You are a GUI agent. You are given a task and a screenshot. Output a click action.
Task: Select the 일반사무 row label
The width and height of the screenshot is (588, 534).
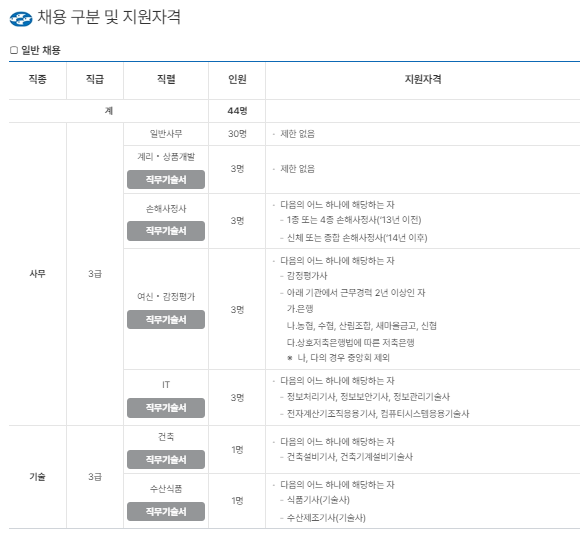pyautogui.click(x=166, y=134)
